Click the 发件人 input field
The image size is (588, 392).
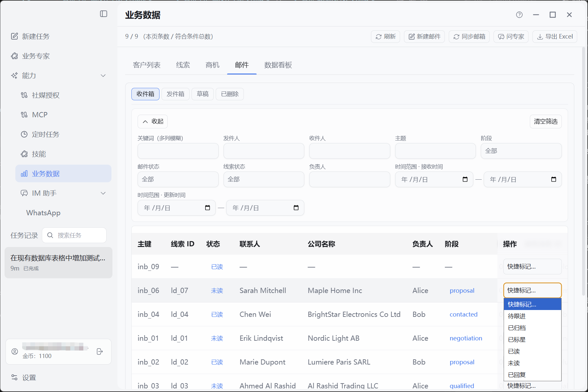[x=264, y=151]
